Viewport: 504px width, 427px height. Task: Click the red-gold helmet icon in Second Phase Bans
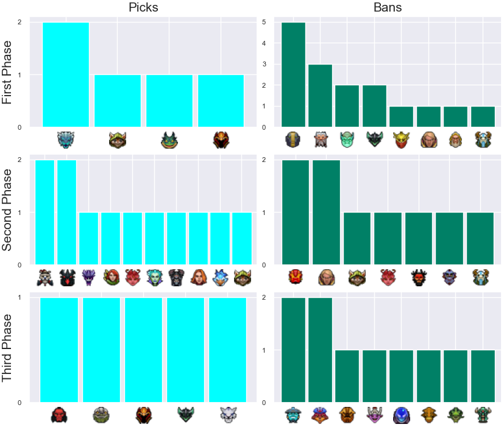coord(296,277)
